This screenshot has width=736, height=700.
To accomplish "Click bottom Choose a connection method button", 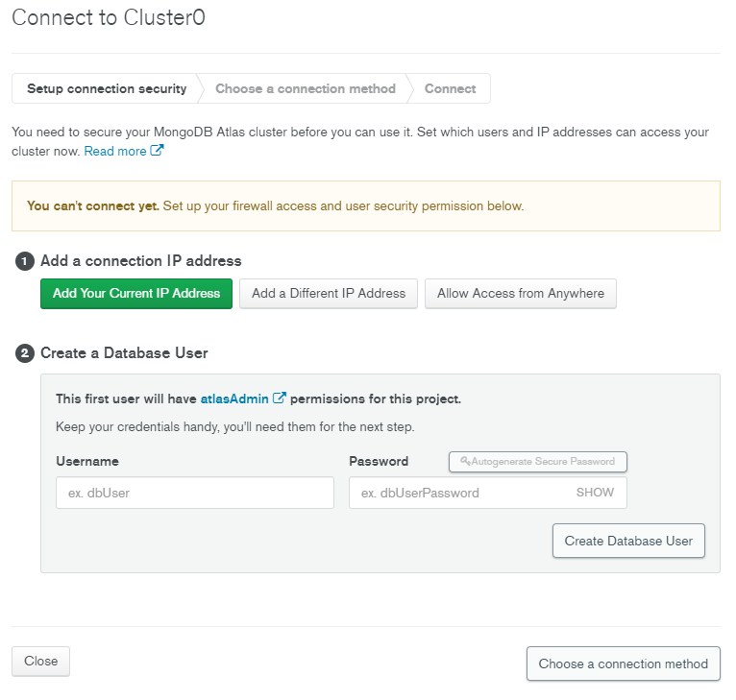I will (624, 664).
